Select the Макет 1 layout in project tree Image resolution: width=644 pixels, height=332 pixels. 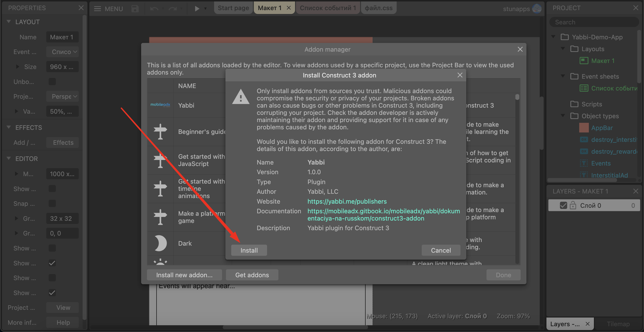coord(603,61)
